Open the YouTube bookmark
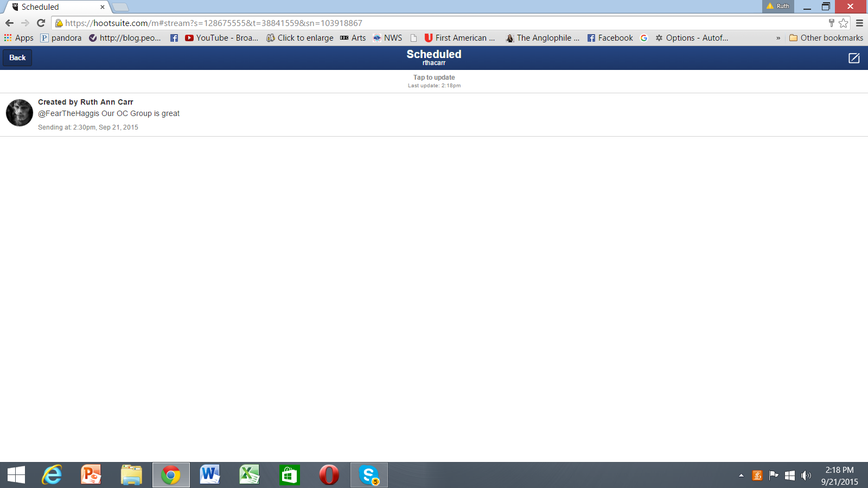The width and height of the screenshot is (868, 488). [221, 38]
